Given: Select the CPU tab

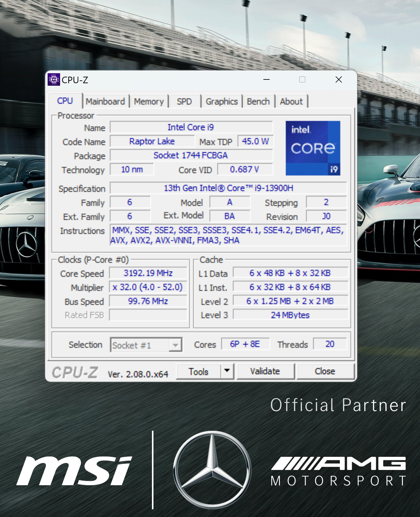Looking at the screenshot, I should [x=65, y=101].
